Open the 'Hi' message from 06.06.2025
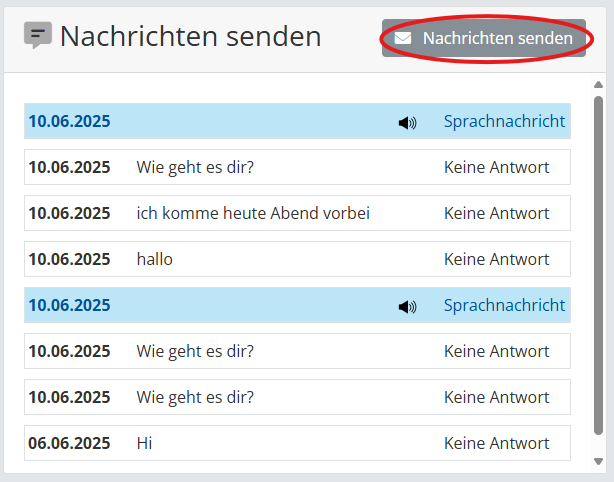614x482 pixels. (x=144, y=443)
